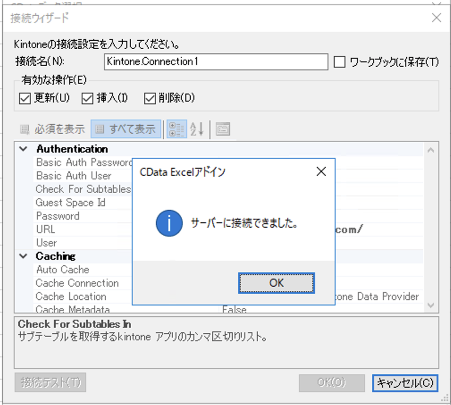Select the URL property row

pyautogui.click(x=46, y=229)
